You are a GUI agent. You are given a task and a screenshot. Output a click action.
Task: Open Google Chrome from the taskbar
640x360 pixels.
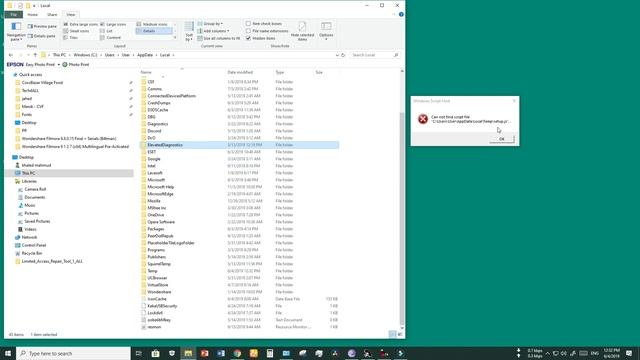237,353
